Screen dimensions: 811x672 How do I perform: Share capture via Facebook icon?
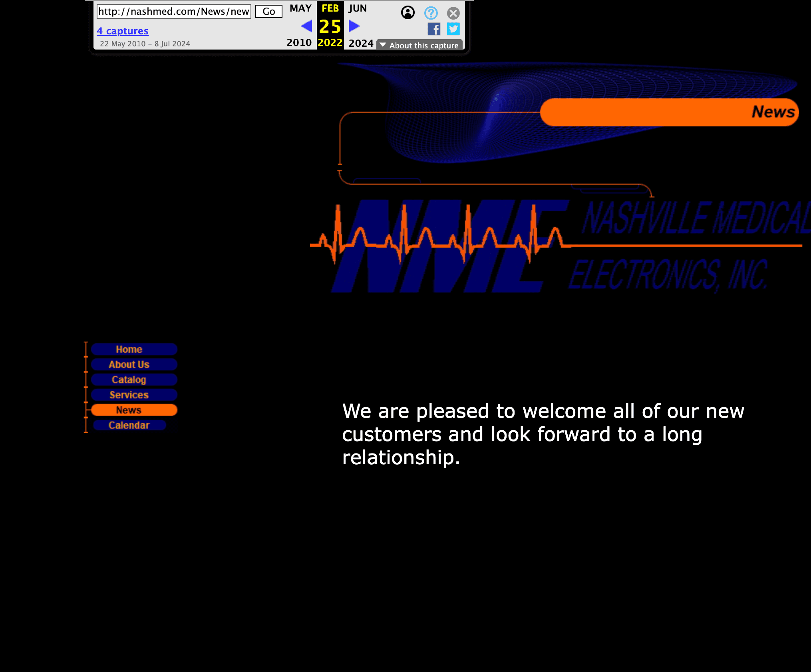click(434, 29)
